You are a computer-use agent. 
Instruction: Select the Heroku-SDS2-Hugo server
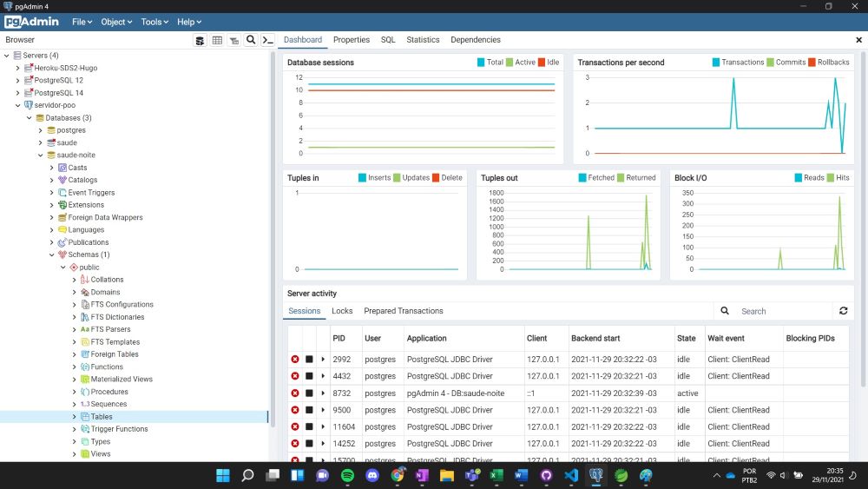click(65, 68)
